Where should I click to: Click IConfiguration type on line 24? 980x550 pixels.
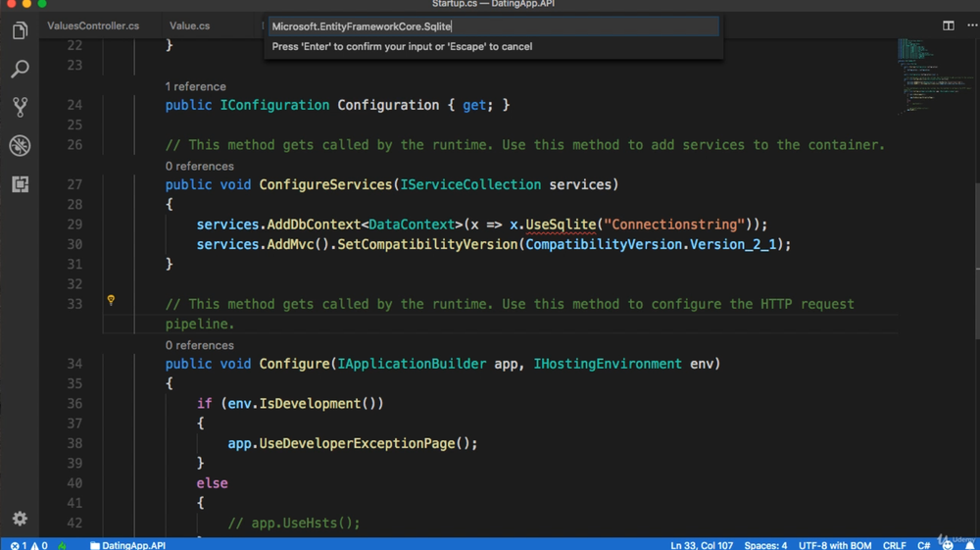pyautogui.click(x=274, y=105)
